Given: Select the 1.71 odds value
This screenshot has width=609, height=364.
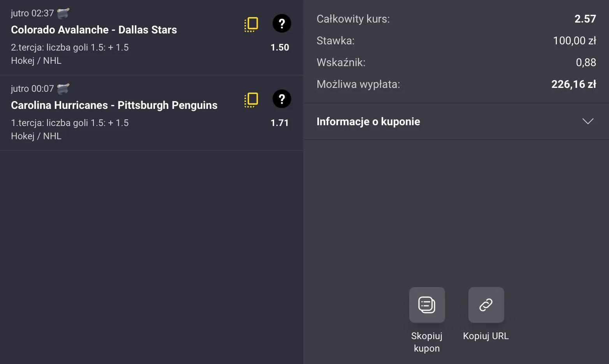Looking at the screenshot, I should click(x=280, y=123).
